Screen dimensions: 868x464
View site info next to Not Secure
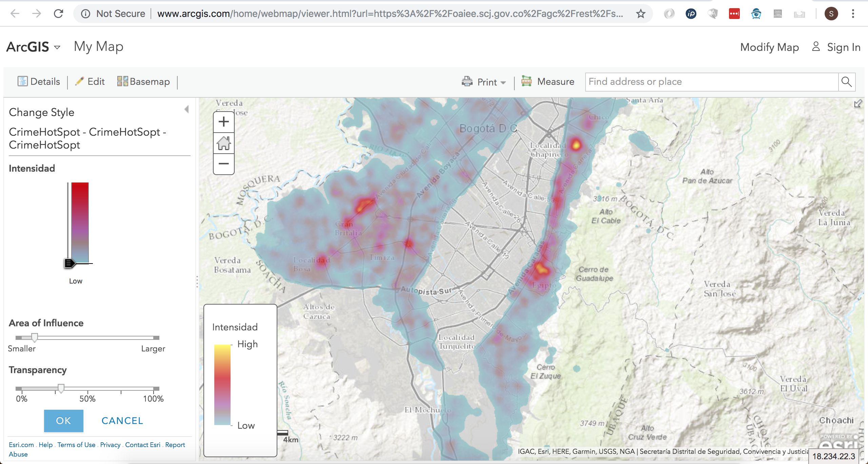coord(85,14)
